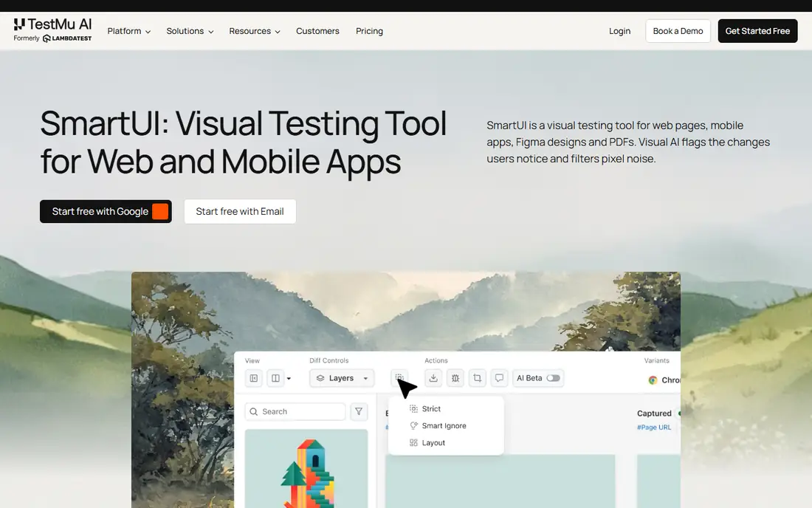Click the download action icon
812x508 pixels.
point(433,378)
